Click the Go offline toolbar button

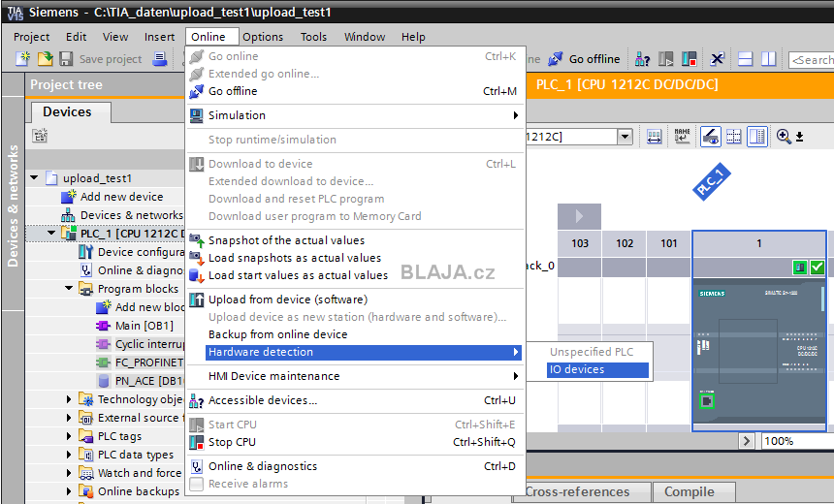point(585,58)
